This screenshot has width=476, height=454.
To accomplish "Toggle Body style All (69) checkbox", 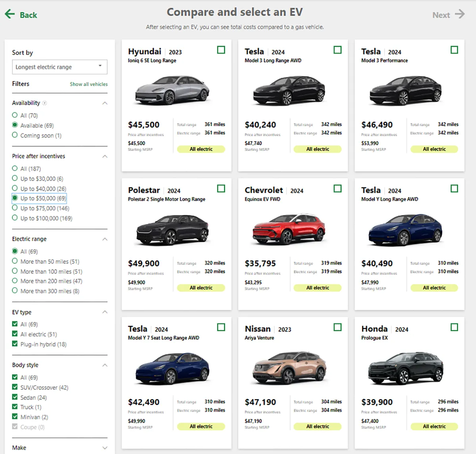I will pyautogui.click(x=15, y=377).
